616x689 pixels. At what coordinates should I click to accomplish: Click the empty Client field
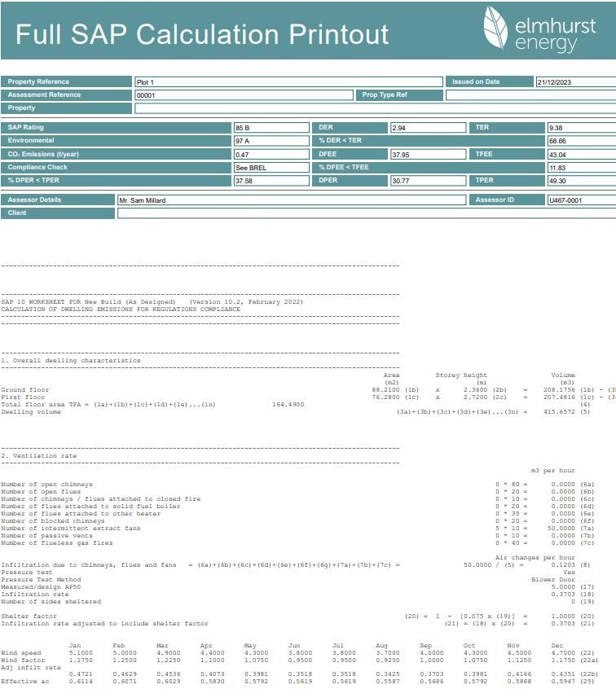point(367,213)
